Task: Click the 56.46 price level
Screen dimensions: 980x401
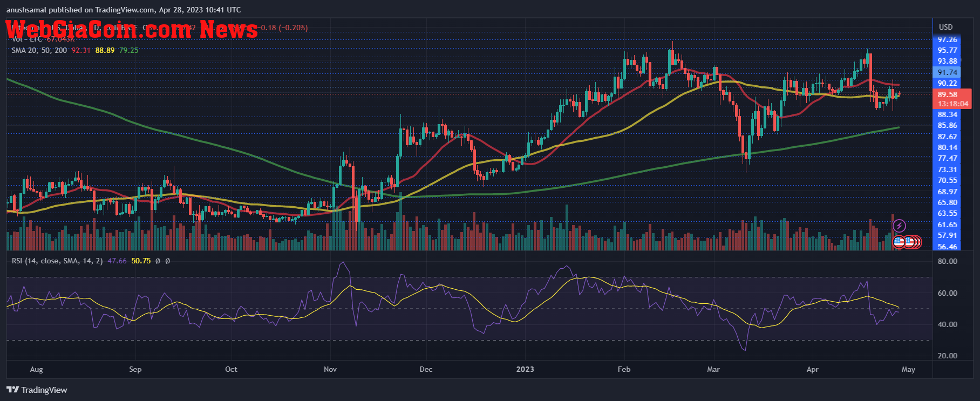Action: [x=948, y=247]
